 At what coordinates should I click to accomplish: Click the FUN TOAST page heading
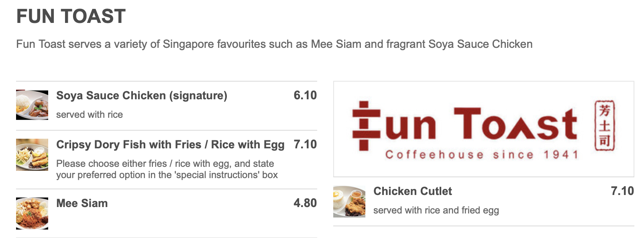point(71,16)
